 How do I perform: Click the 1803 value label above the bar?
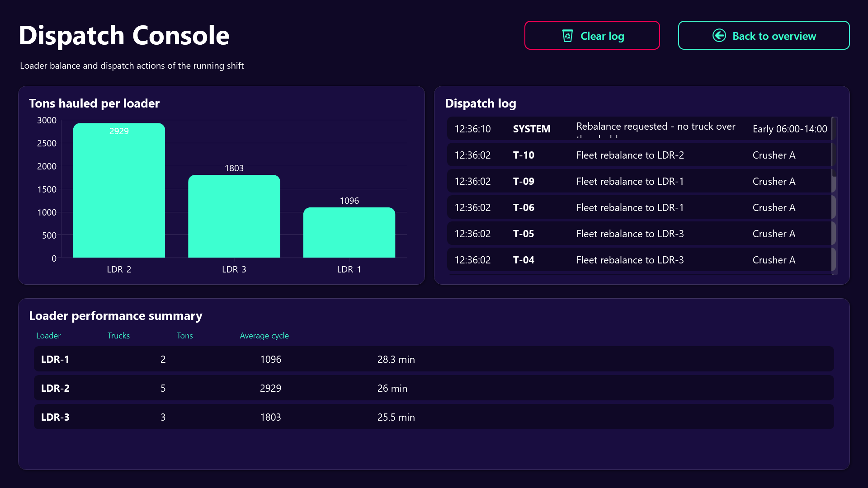tap(234, 168)
